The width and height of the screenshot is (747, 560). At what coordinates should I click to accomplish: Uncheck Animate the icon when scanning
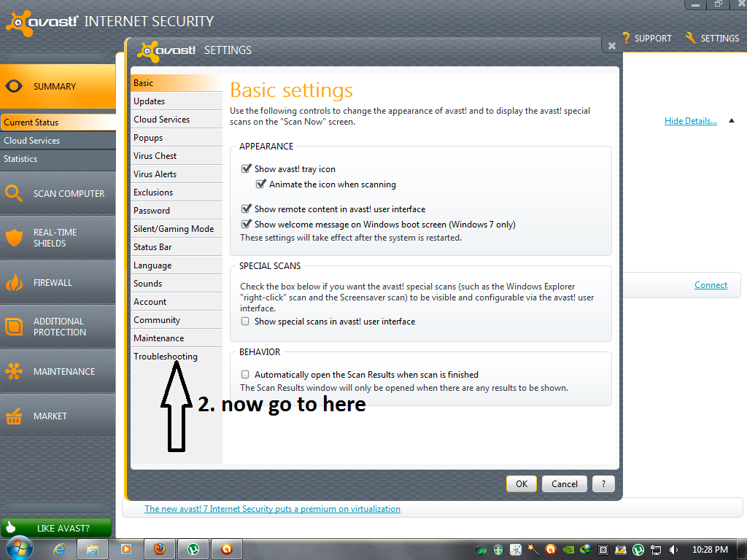click(260, 184)
